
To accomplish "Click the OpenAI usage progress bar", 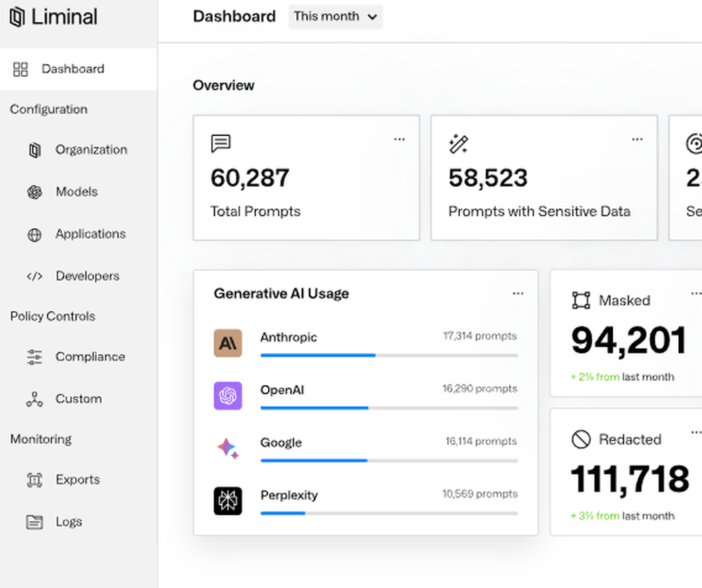I will (x=389, y=408).
